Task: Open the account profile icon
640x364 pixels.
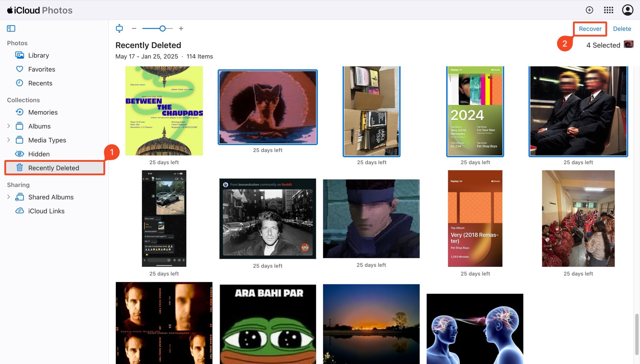Action: click(x=627, y=10)
